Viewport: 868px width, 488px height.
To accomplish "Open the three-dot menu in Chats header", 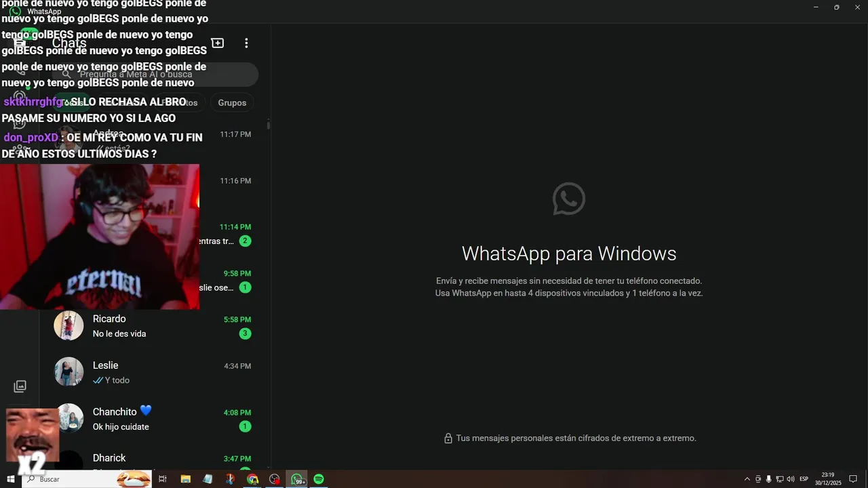I will pyautogui.click(x=246, y=43).
